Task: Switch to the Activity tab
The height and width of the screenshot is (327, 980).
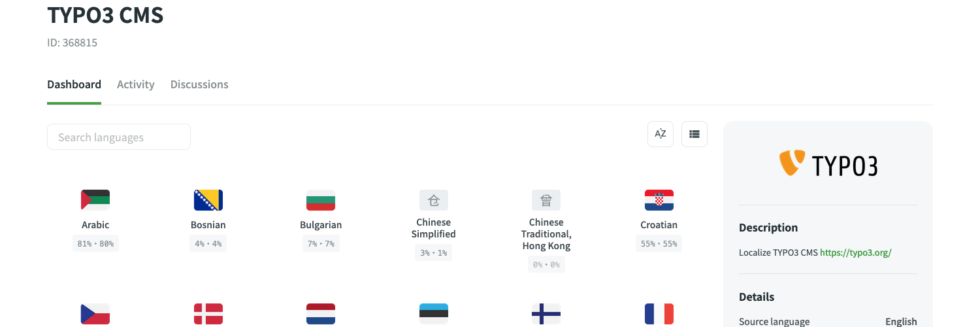Action: click(x=136, y=84)
